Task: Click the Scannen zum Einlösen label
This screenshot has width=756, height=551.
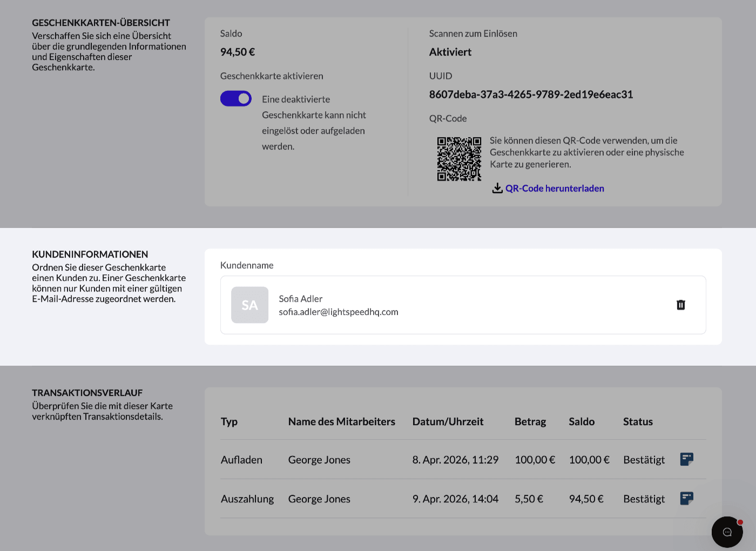Action: [x=473, y=33]
